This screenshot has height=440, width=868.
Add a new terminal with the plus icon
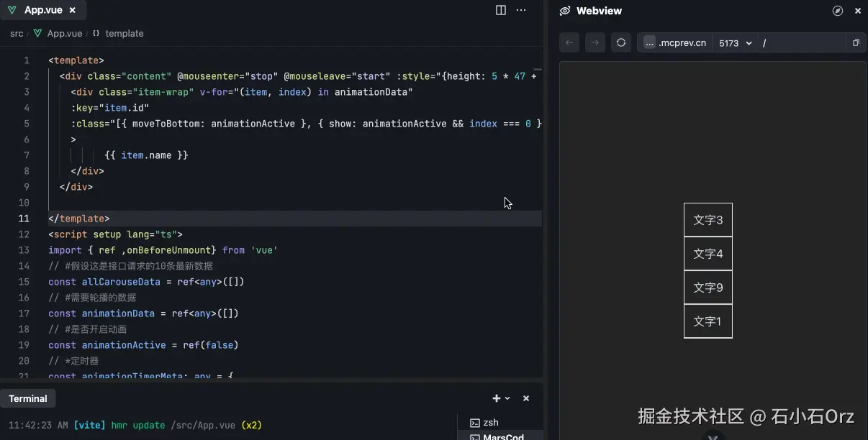pos(496,398)
